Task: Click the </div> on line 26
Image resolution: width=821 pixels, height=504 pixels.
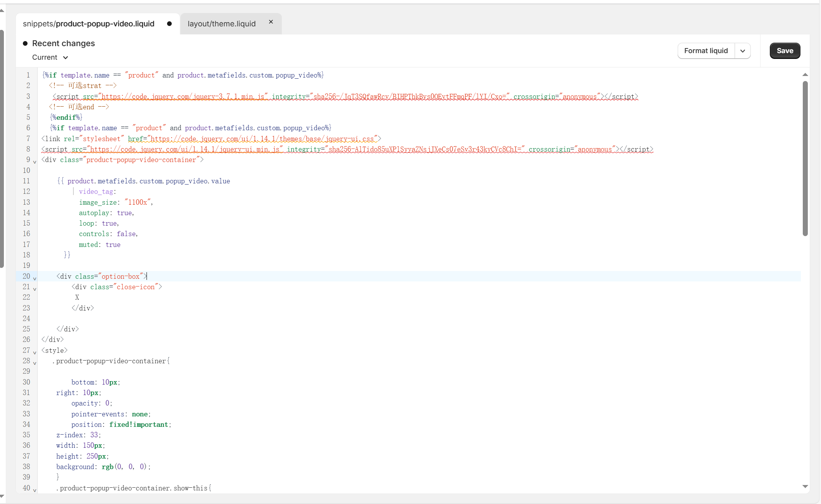Action: [x=53, y=340]
